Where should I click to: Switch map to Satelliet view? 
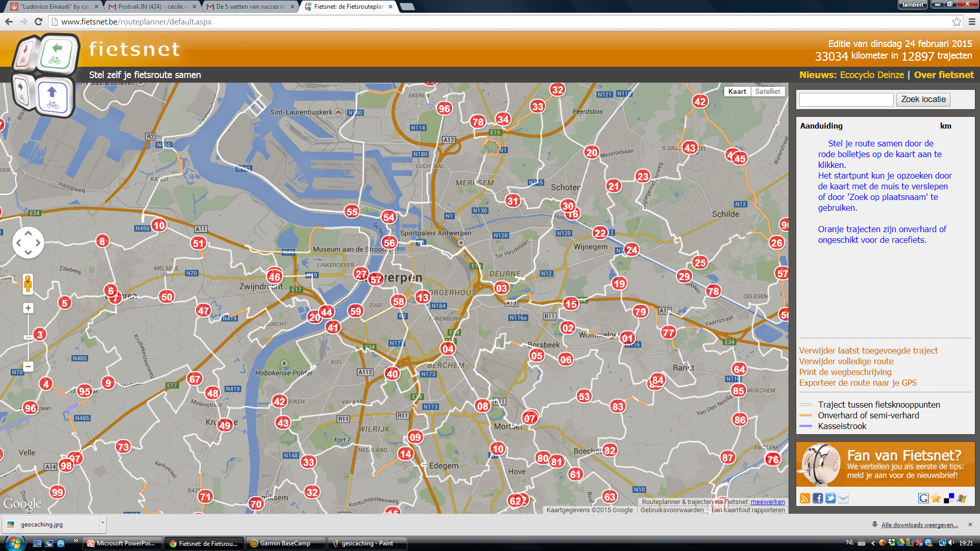[x=768, y=91]
